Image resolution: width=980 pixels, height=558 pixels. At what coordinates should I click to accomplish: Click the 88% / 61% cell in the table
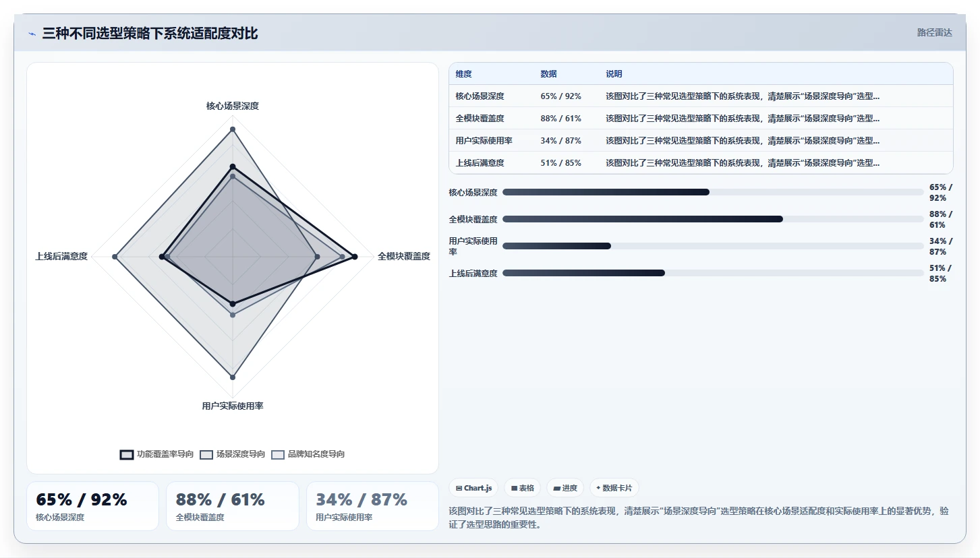[x=561, y=119]
